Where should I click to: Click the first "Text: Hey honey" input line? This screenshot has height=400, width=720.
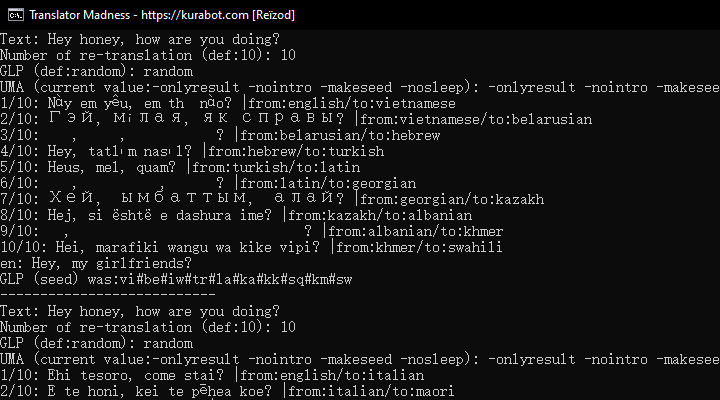(140, 39)
